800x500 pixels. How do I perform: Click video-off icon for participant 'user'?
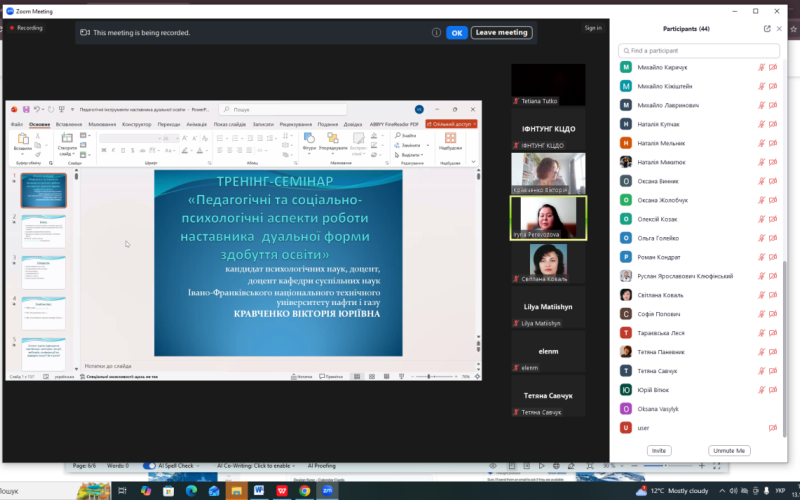point(773,428)
